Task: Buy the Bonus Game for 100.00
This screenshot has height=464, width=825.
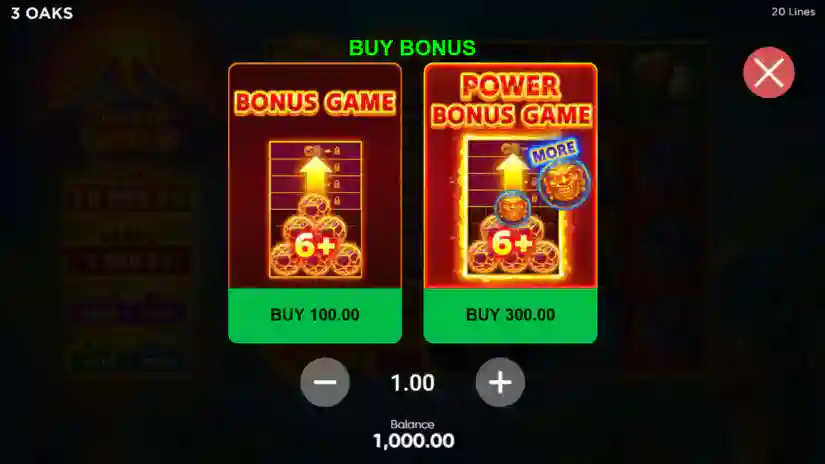Action: pyautogui.click(x=315, y=315)
